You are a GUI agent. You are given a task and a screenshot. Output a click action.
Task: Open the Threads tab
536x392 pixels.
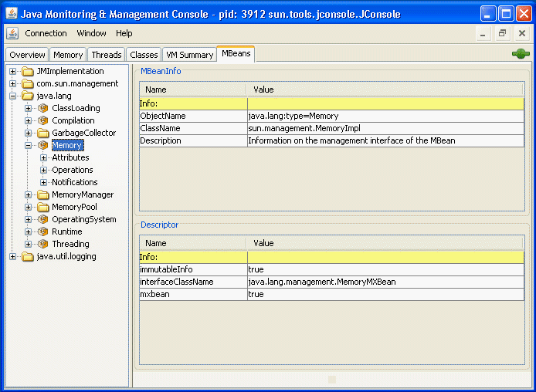click(x=106, y=55)
